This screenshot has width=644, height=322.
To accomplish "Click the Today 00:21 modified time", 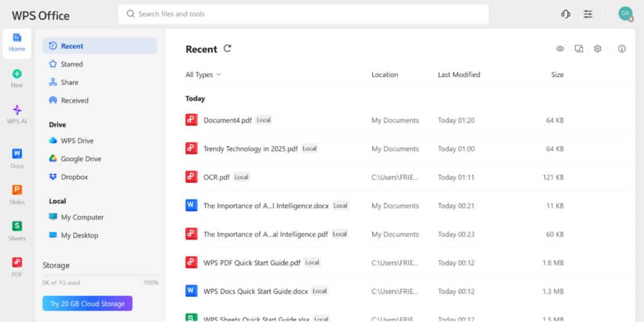I will [457, 206].
